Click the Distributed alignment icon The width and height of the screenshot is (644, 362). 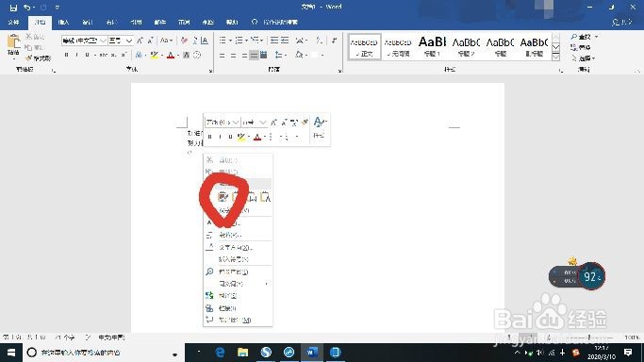264,55
